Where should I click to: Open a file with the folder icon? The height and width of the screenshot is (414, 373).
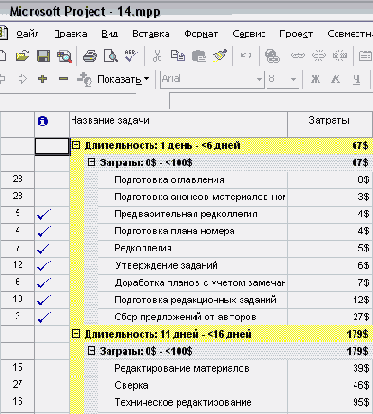click(x=22, y=56)
